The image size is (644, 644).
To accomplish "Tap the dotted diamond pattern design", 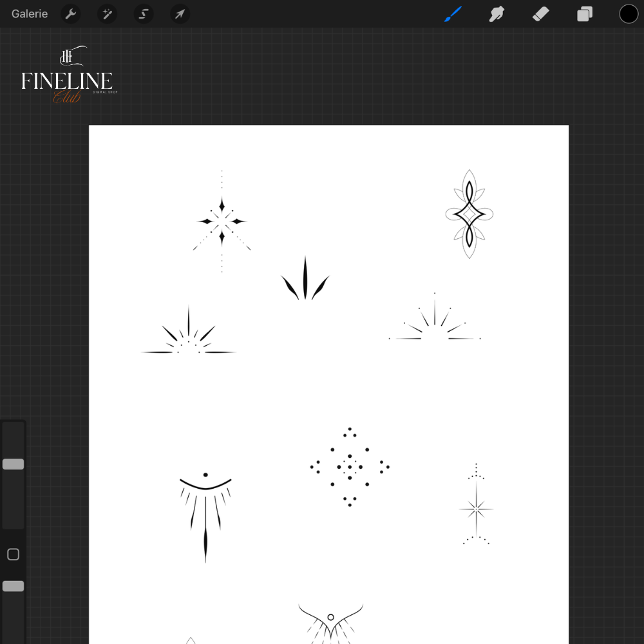I will tap(350, 467).
